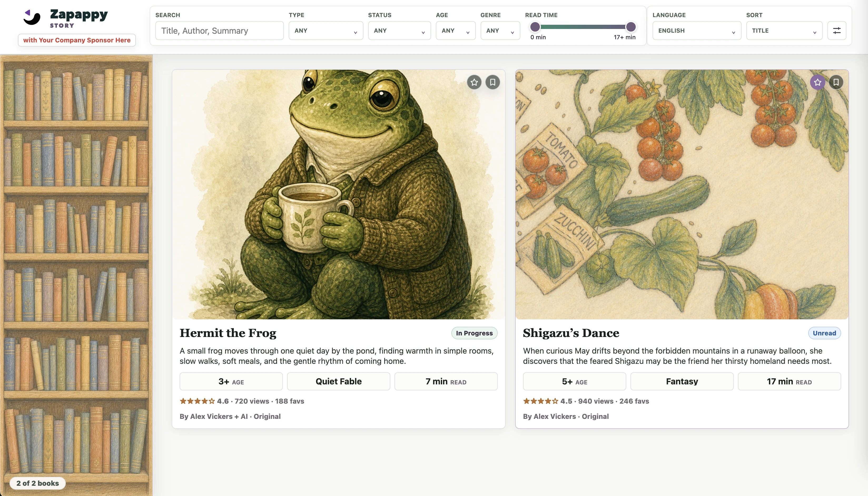Click the Unread status badge
This screenshot has width=868, height=496.
(824, 333)
